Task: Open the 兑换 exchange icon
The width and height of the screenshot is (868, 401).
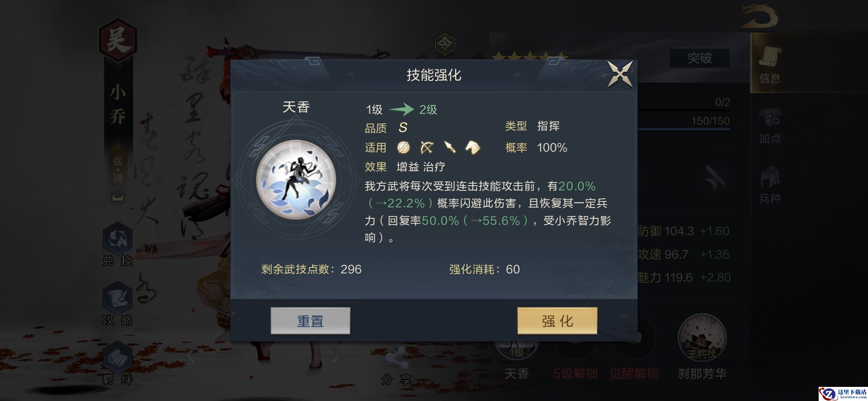Action: [118, 244]
